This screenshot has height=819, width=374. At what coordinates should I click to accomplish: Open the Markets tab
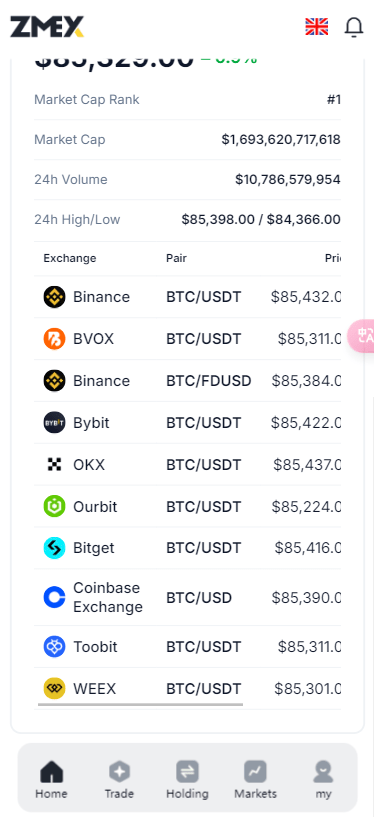point(255,780)
